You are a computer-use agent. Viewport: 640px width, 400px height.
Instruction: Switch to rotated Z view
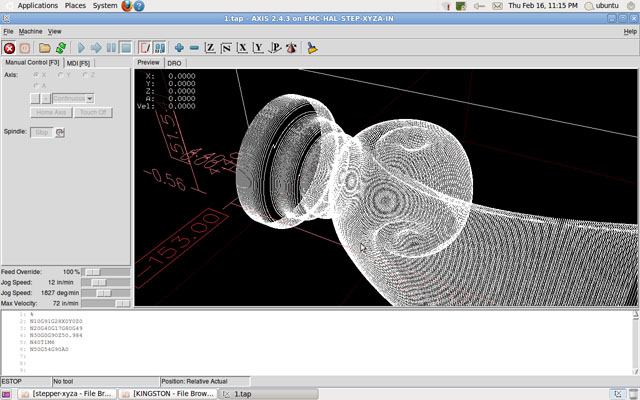(x=226, y=48)
